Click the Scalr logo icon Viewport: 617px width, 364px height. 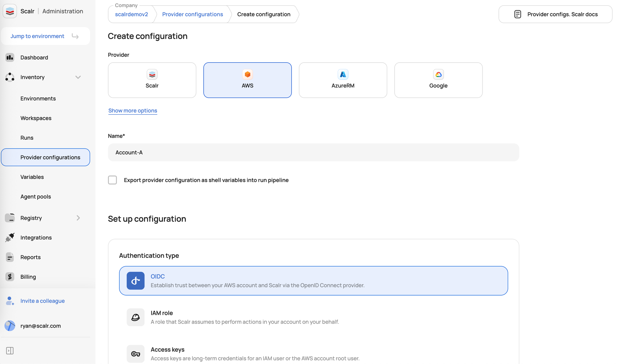click(10, 11)
